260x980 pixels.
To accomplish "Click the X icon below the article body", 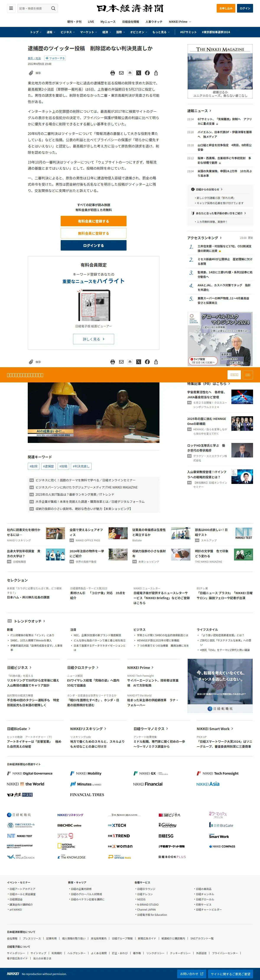I will pyautogui.click(x=138, y=362).
